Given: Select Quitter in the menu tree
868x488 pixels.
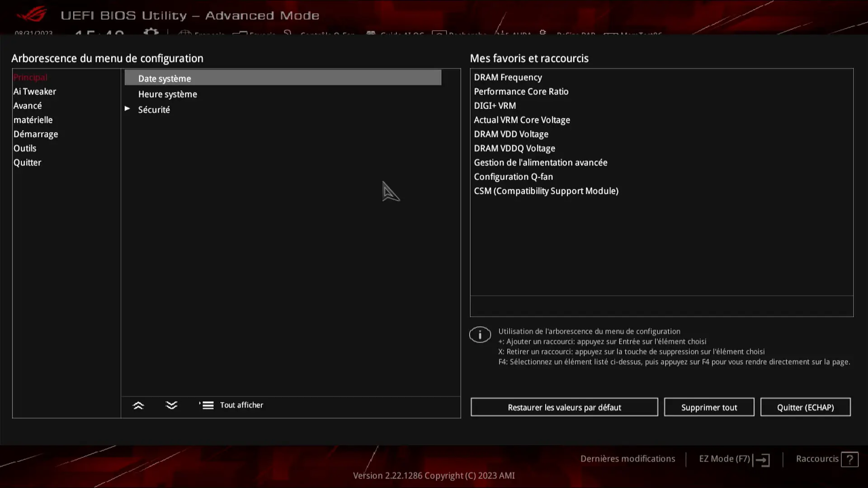Looking at the screenshot, I should (x=27, y=163).
